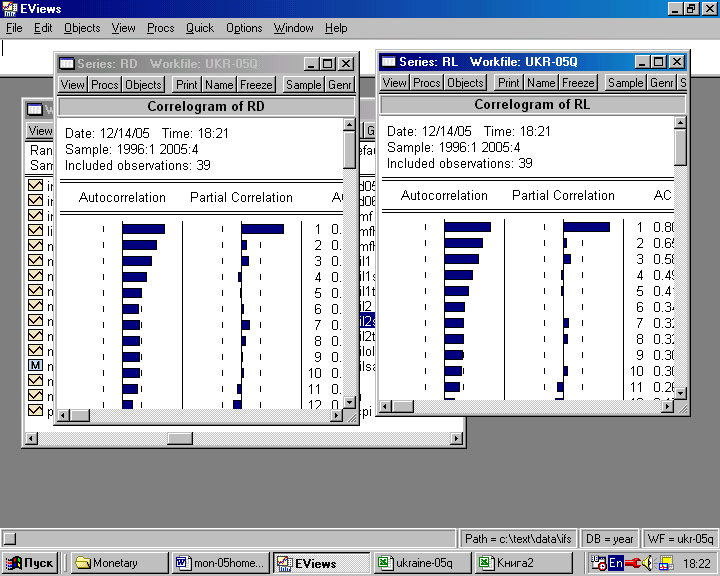Click Sample button in Series RD window
This screenshot has height=576, width=720.
pos(304,85)
